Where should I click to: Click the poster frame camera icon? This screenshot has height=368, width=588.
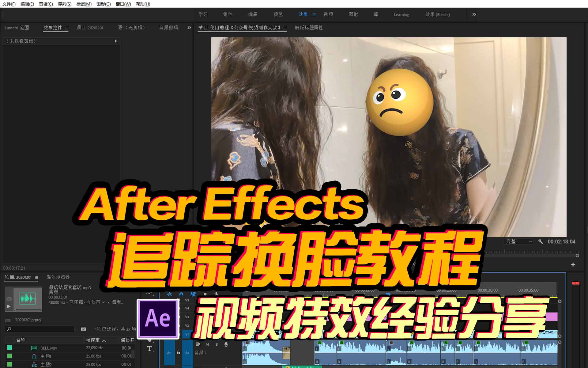pyautogui.click(x=9, y=298)
